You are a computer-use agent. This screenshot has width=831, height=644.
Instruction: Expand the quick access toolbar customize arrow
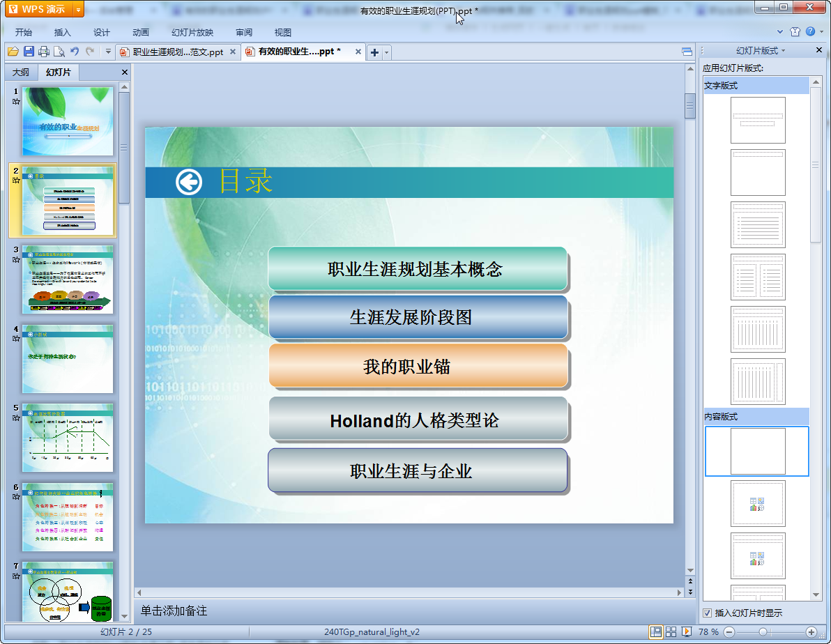[x=108, y=52]
